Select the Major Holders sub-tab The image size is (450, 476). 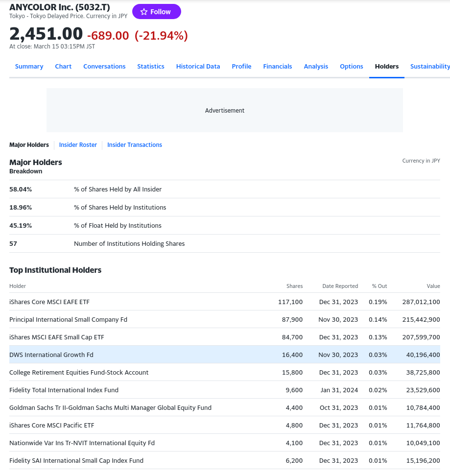click(29, 145)
